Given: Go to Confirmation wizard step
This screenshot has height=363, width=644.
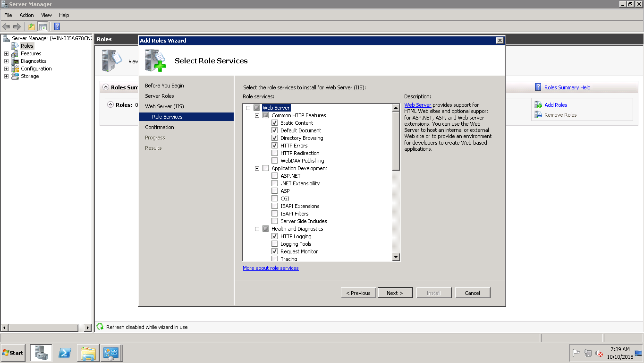Looking at the screenshot, I should [160, 127].
